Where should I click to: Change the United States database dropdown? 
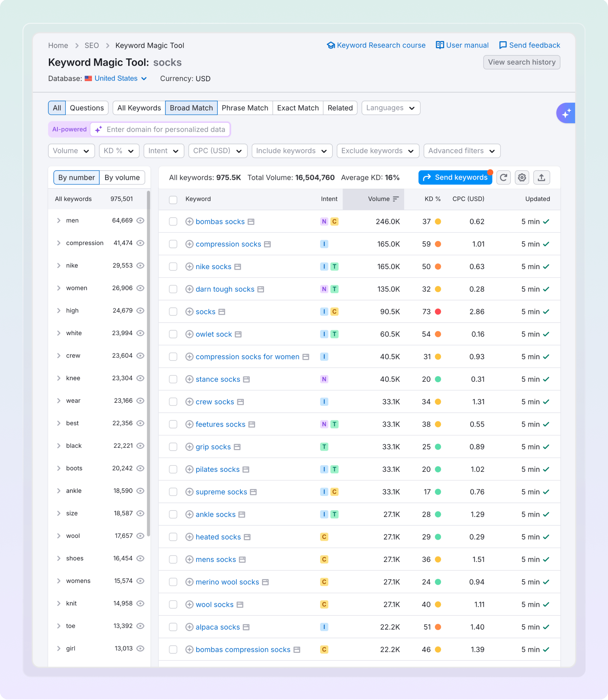pyautogui.click(x=116, y=78)
